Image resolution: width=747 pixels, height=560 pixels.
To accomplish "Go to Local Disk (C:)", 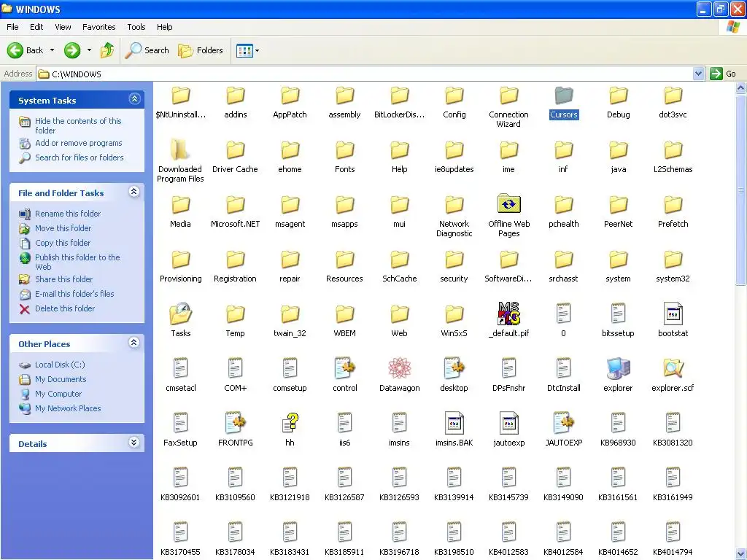I will pos(60,365).
